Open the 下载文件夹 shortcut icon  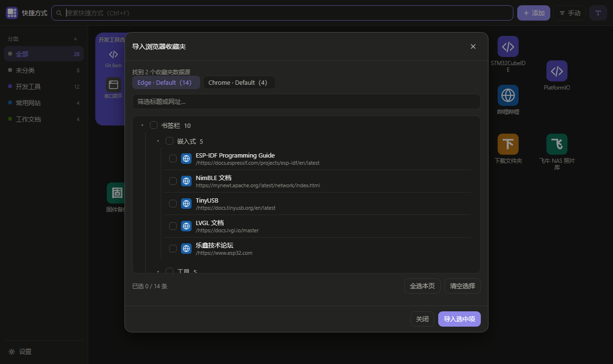[508, 144]
